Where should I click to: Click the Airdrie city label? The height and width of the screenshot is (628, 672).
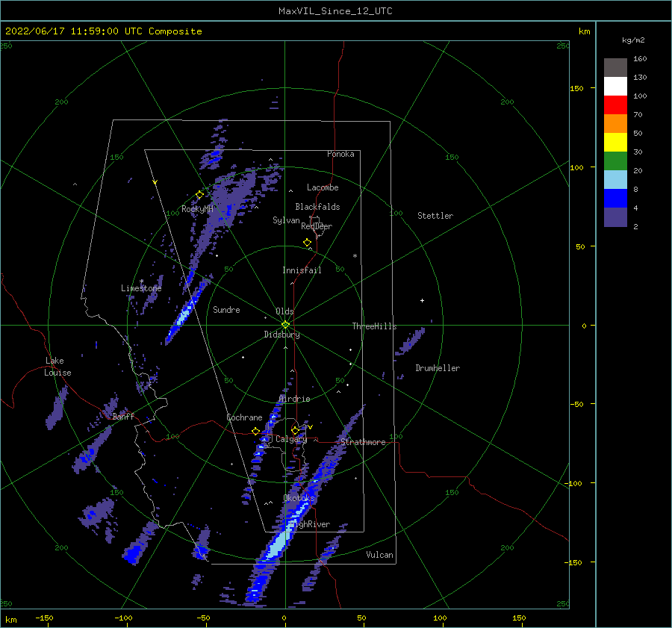[x=294, y=399]
